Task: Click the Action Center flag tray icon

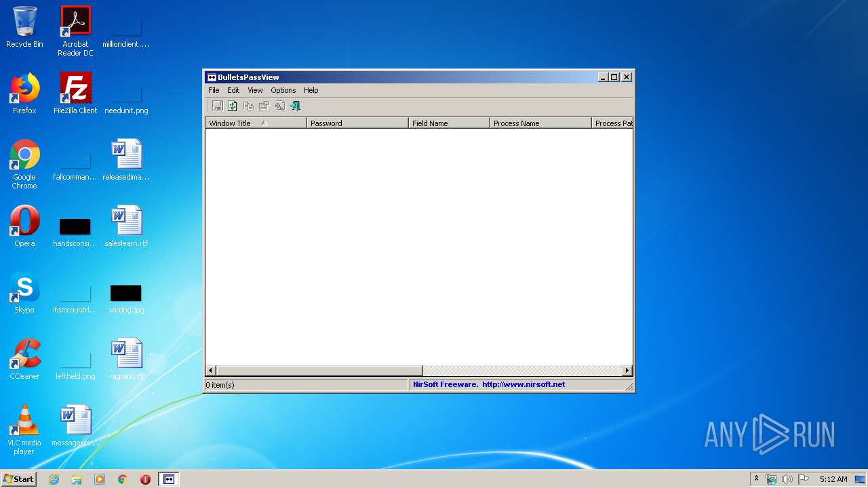Action: pyautogui.click(x=804, y=479)
